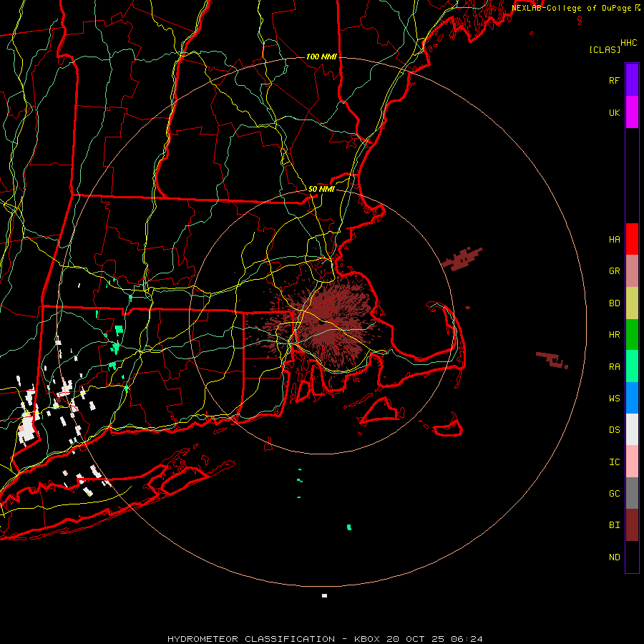Click the BI echo patch east of Cape Cod

click(552, 359)
